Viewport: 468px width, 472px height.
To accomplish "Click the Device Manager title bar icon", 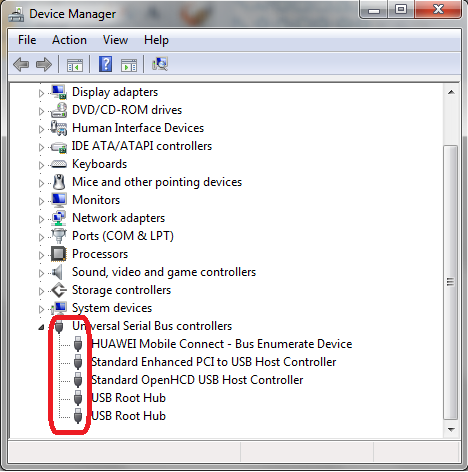I will (x=16, y=14).
